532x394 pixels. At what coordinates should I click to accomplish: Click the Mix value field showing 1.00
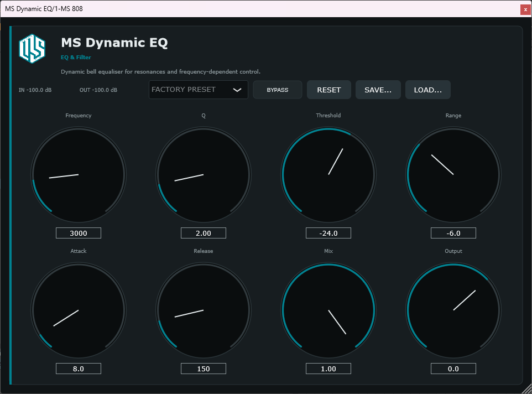pyautogui.click(x=328, y=369)
